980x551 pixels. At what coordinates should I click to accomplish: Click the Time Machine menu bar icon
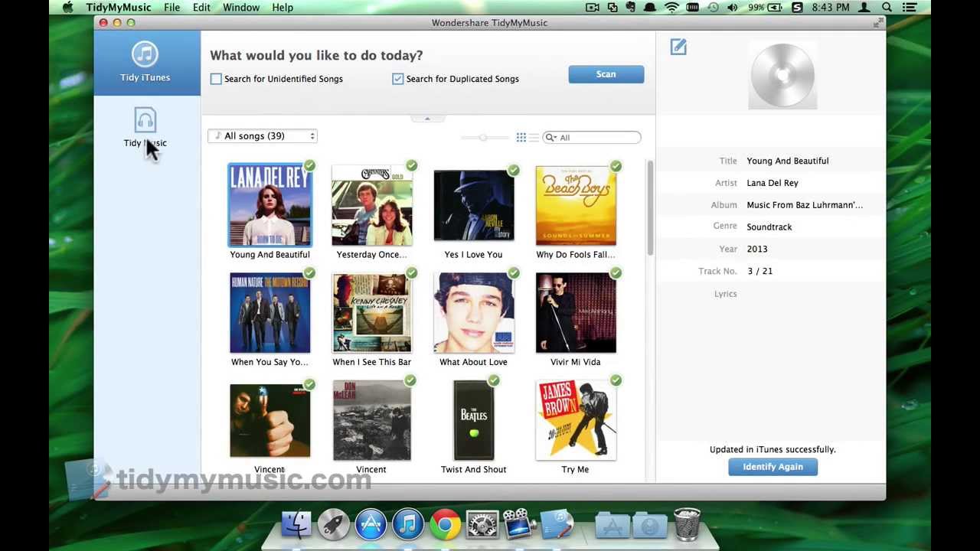pos(713,8)
